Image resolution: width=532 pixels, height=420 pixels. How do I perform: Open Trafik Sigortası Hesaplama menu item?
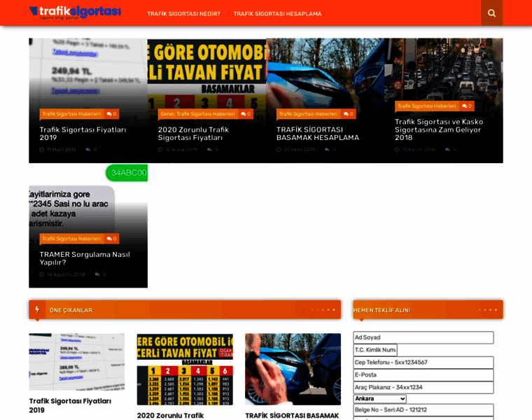click(x=277, y=14)
